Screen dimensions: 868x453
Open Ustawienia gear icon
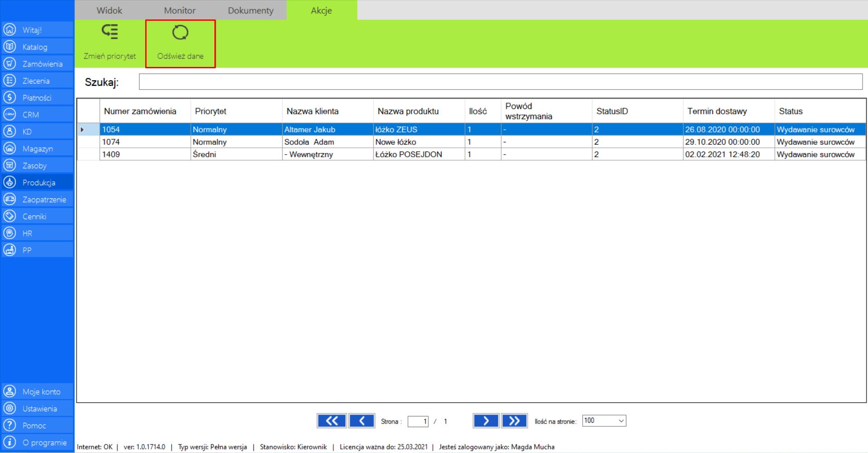(9, 408)
